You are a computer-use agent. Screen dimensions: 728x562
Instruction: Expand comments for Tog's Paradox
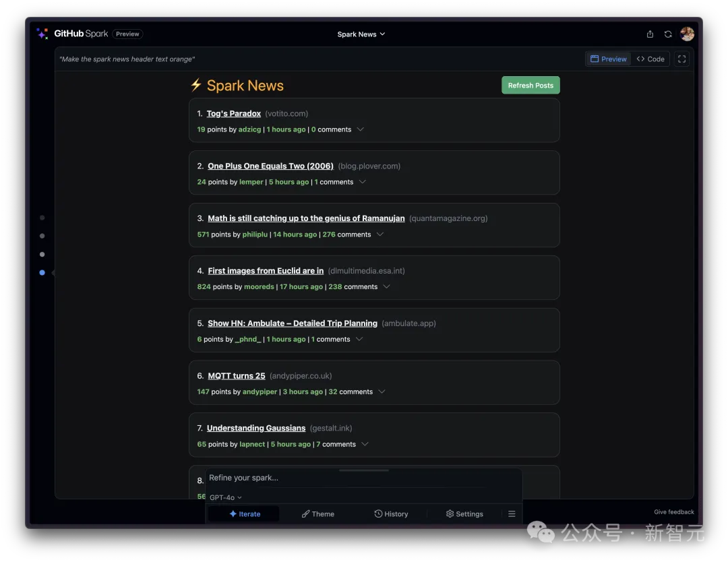click(360, 129)
